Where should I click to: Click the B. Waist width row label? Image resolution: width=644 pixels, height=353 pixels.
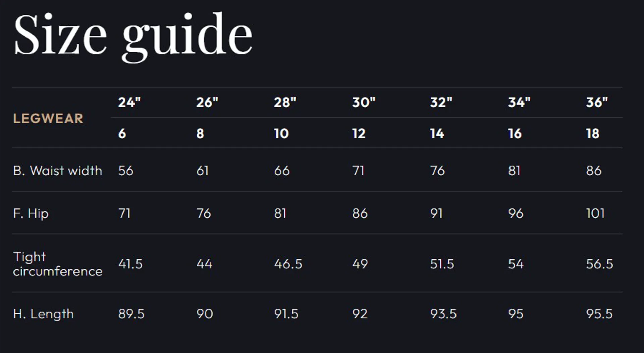57,171
